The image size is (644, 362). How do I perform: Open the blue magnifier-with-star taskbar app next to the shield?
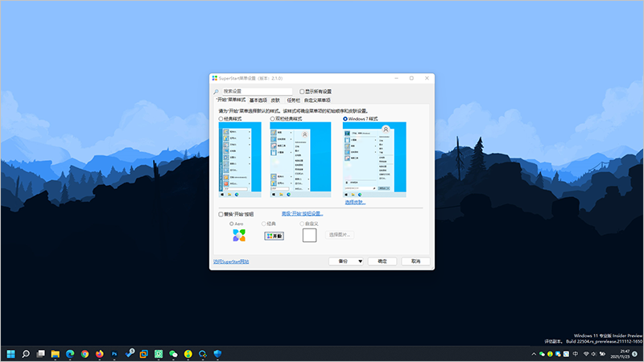(x=203, y=354)
